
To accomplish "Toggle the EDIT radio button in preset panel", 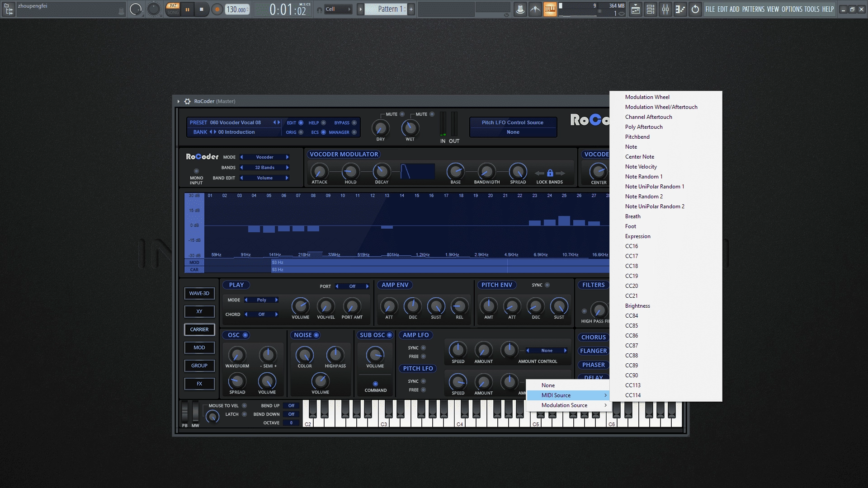I will [301, 122].
